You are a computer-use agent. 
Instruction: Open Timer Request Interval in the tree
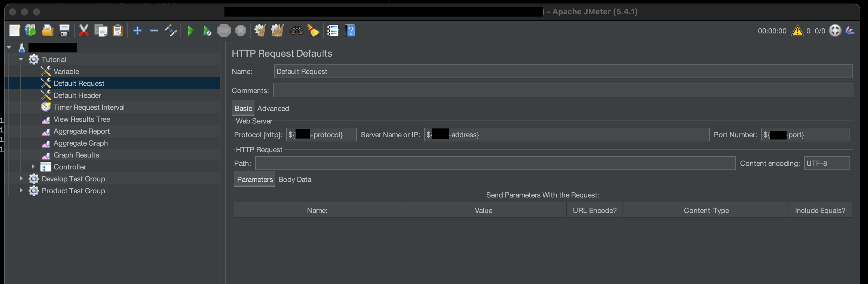(x=89, y=107)
